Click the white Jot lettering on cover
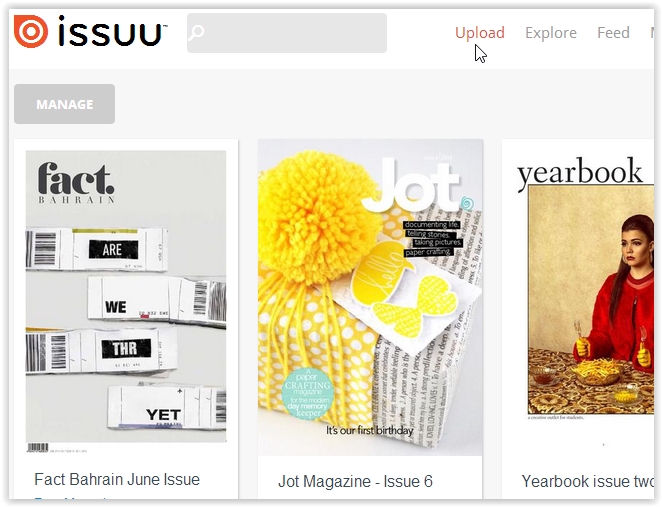Viewport: 662px width, 507px height. [x=410, y=184]
